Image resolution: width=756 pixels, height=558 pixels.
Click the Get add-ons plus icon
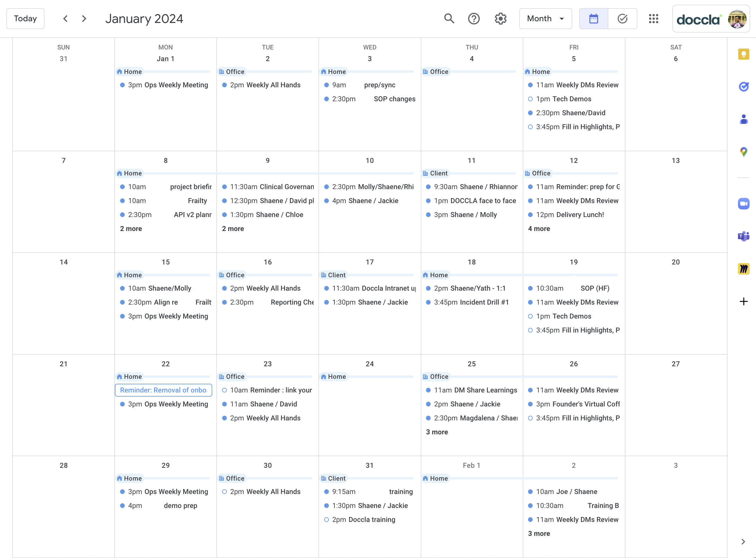tap(743, 301)
